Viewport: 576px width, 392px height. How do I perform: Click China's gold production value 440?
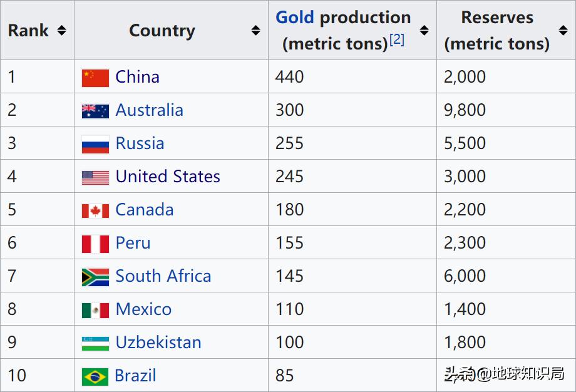coord(290,77)
